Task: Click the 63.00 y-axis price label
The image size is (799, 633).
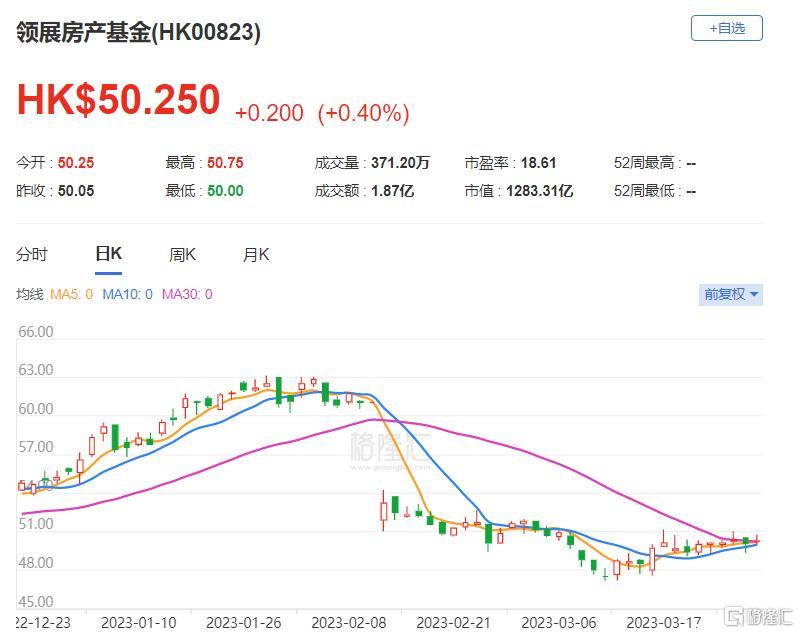Action: click(x=36, y=370)
